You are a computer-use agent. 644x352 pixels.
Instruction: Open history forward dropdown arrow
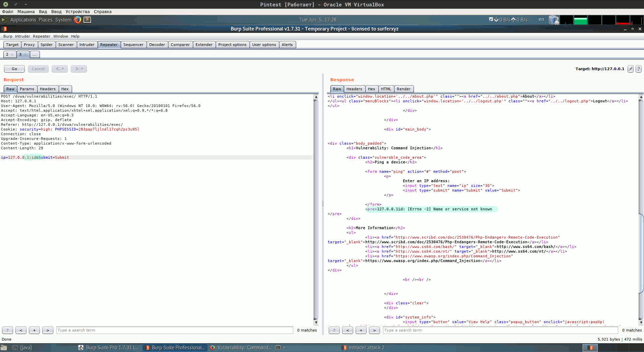(x=82, y=69)
